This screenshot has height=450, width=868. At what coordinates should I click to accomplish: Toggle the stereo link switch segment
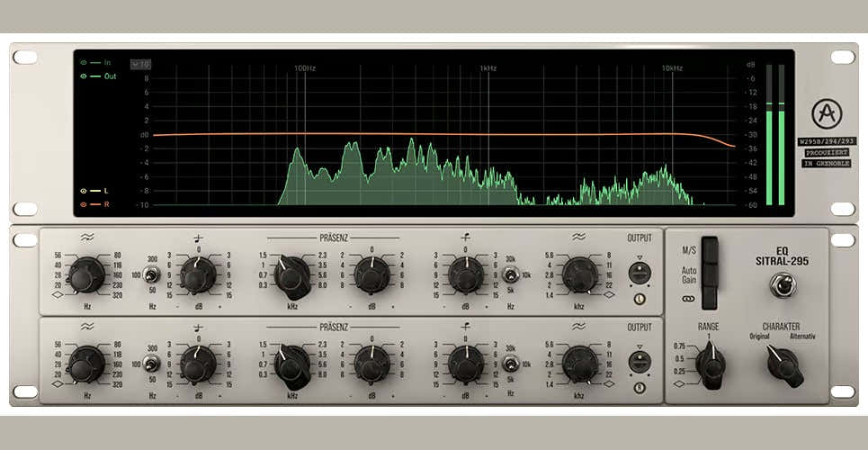[710, 298]
